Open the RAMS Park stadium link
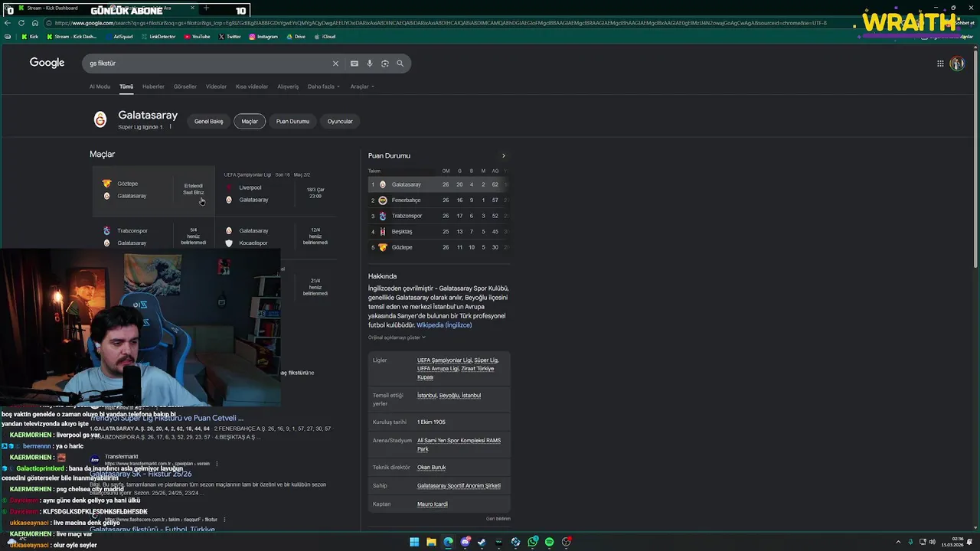The width and height of the screenshot is (980, 551). (459, 445)
